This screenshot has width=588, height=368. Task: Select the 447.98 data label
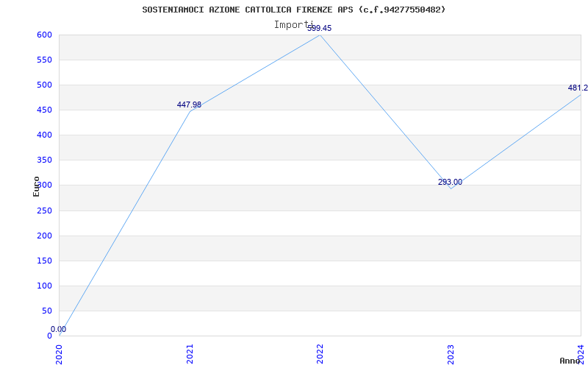189,105
